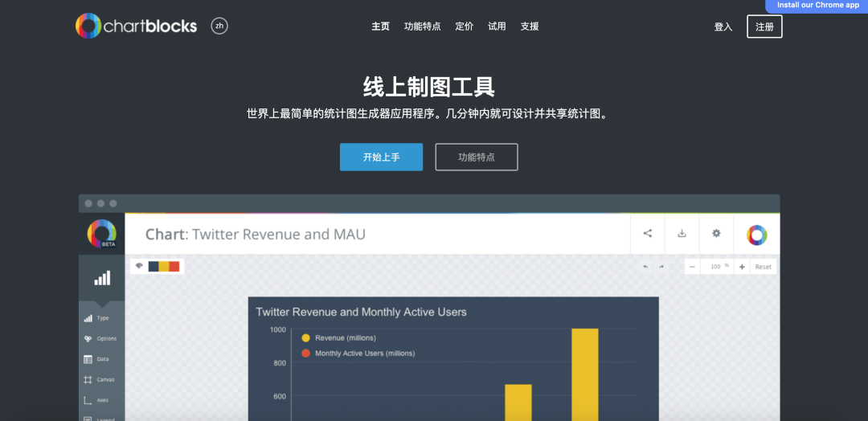Open the zh language selector
868x421 pixels.
219,26
